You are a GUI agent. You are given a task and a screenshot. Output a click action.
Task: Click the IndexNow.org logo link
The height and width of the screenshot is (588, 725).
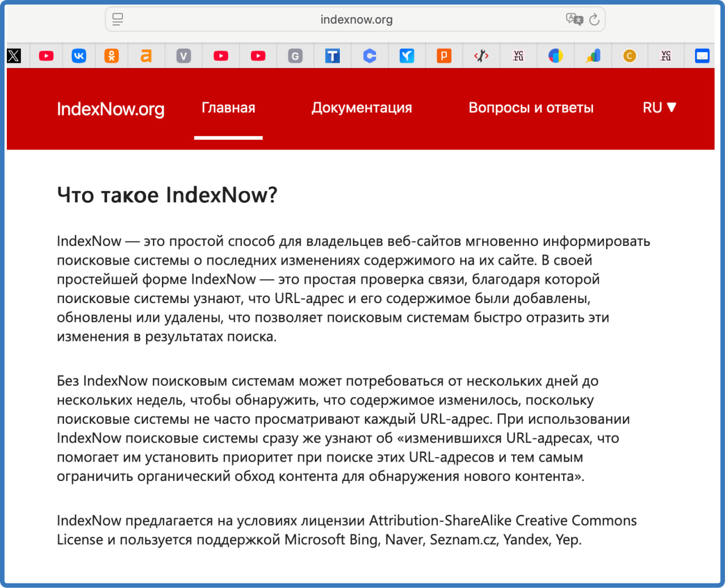click(x=111, y=109)
